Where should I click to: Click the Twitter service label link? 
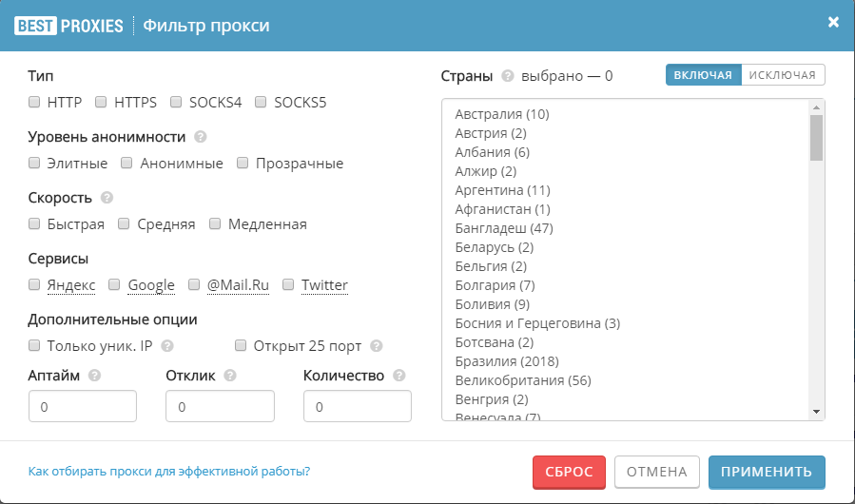[x=324, y=285]
